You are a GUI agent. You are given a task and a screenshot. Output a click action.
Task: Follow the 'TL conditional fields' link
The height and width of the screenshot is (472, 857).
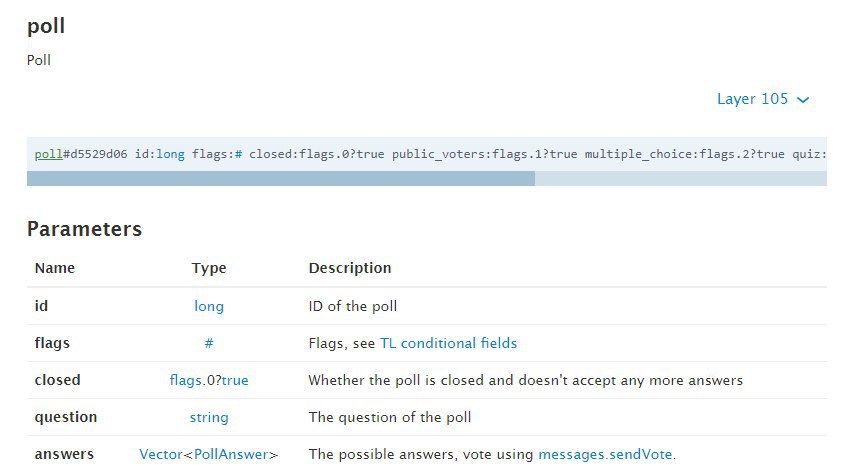coord(448,343)
